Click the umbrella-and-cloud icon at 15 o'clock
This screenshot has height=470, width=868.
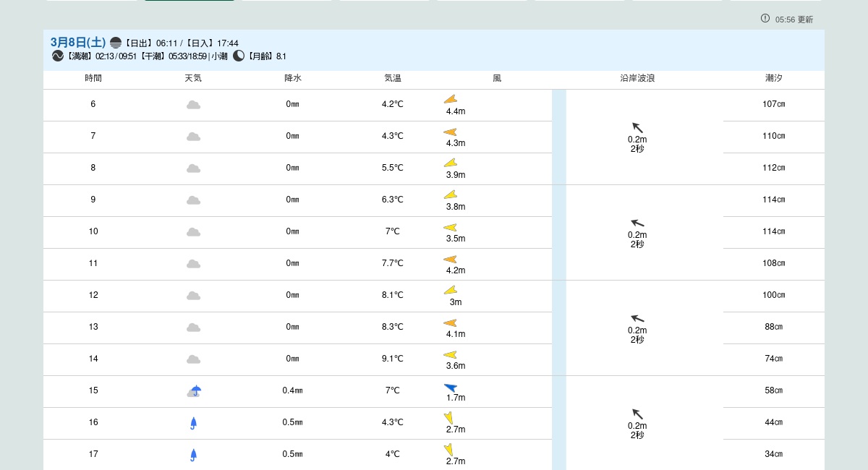coord(194,391)
